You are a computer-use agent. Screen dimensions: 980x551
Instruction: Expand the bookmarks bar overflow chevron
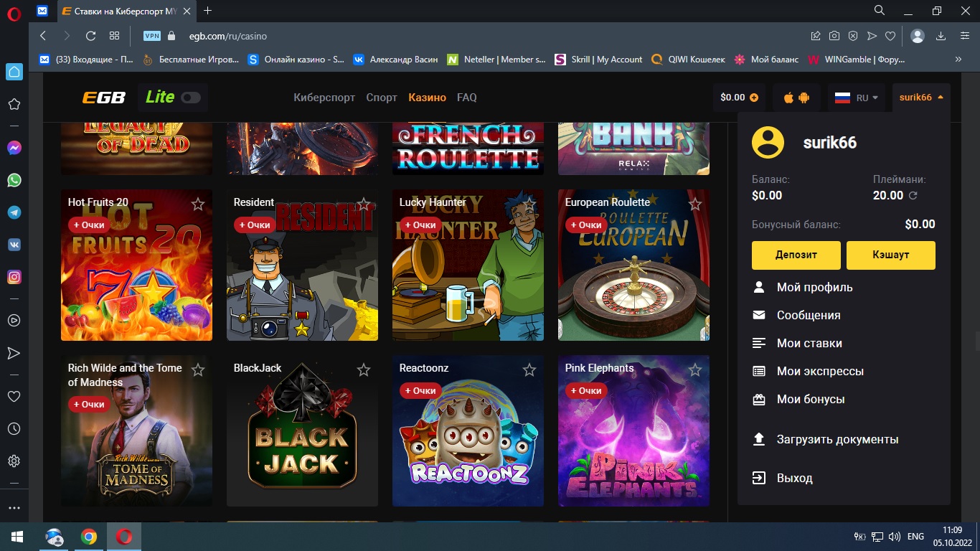(958, 60)
